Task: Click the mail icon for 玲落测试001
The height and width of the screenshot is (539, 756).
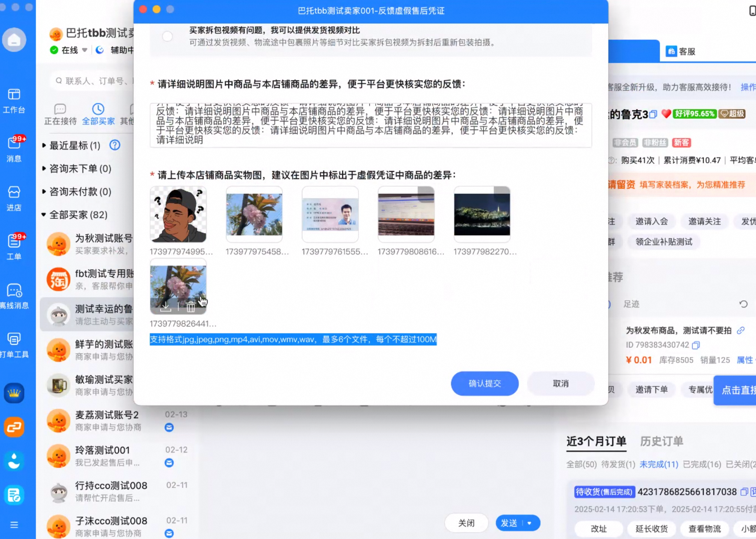Action: click(169, 463)
